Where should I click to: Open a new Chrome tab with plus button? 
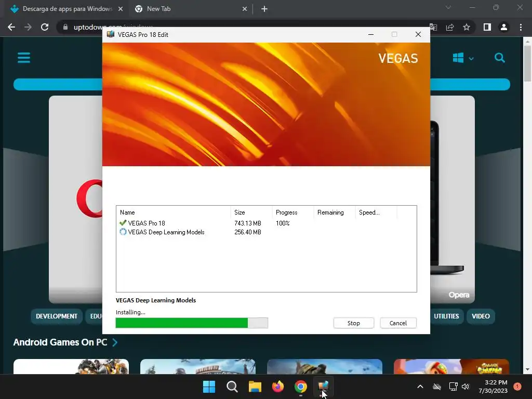coord(264,9)
